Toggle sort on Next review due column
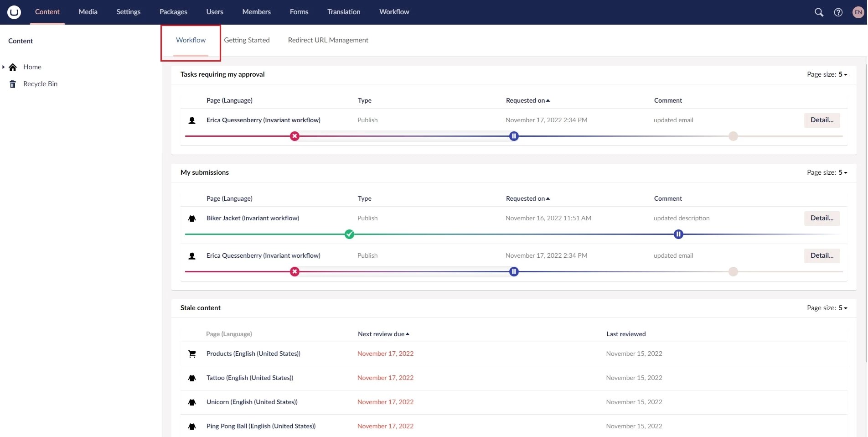Viewport: 868px width, 437px height. click(x=383, y=333)
